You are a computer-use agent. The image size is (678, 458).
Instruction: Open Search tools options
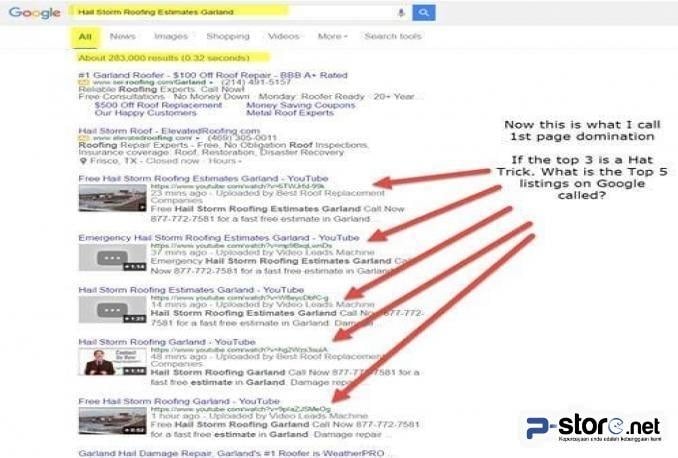[392, 36]
